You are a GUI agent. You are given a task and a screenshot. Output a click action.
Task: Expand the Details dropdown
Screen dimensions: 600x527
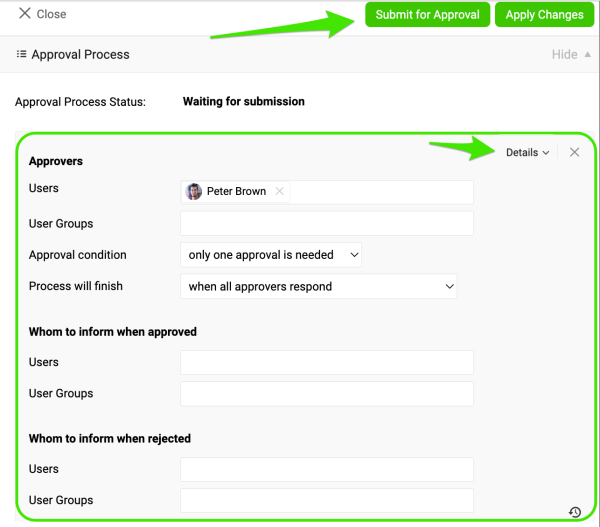tap(527, 153)
